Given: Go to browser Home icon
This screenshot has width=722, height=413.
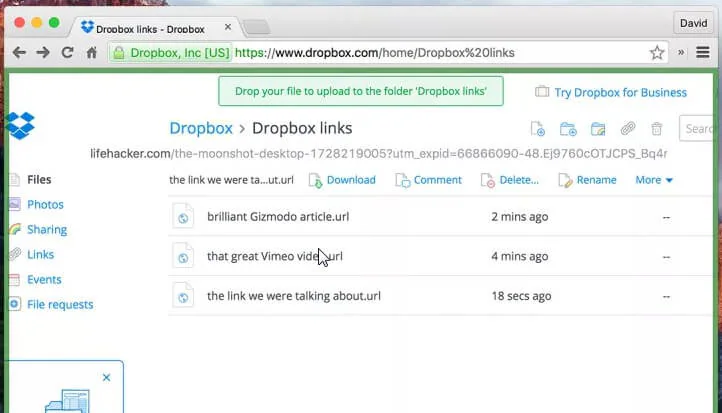Looking at the screenshot, I should coord(92,52).
